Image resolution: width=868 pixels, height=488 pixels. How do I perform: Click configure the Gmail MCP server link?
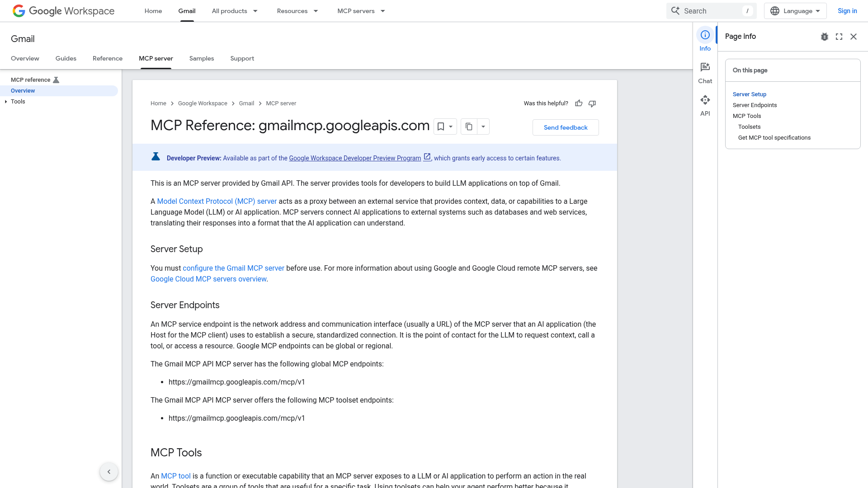[233, 268]
